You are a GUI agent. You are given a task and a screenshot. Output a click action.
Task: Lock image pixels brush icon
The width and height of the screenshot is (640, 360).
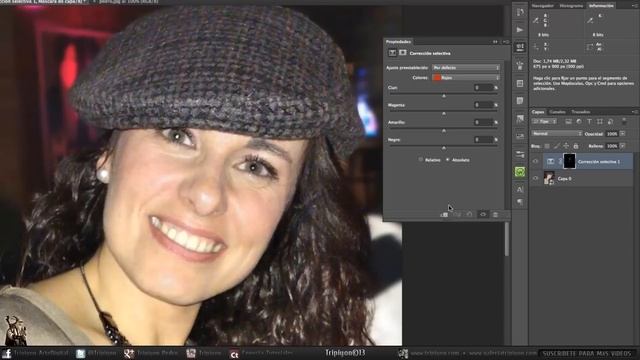tap(556, 146)
